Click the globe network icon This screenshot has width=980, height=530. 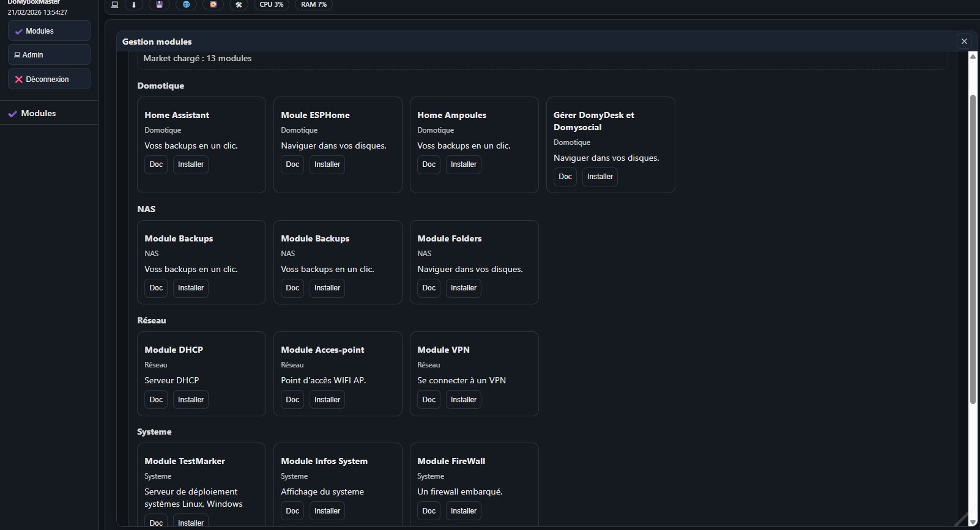tap(186, 4)
